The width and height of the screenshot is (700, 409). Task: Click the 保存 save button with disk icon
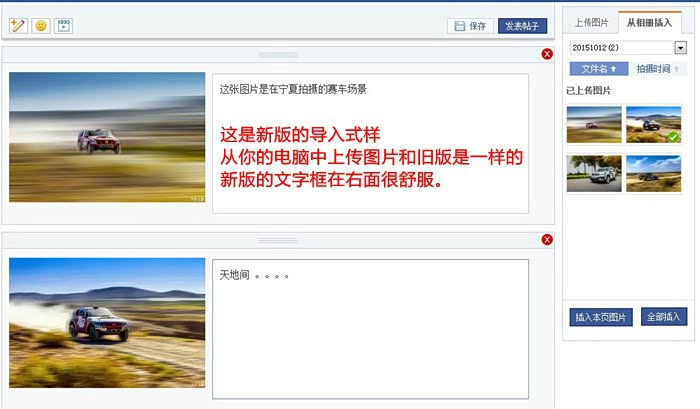[x=470, y=26]
